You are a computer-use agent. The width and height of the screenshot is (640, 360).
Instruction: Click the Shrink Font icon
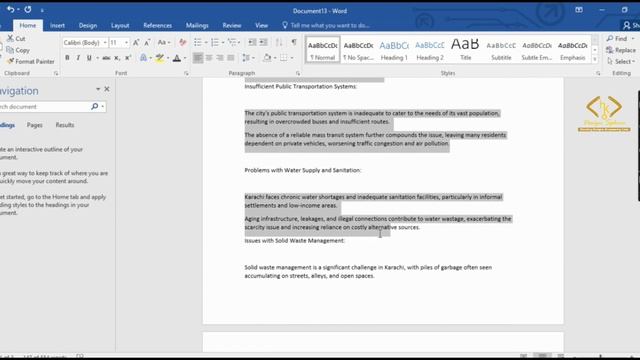[x=147, y=42]
